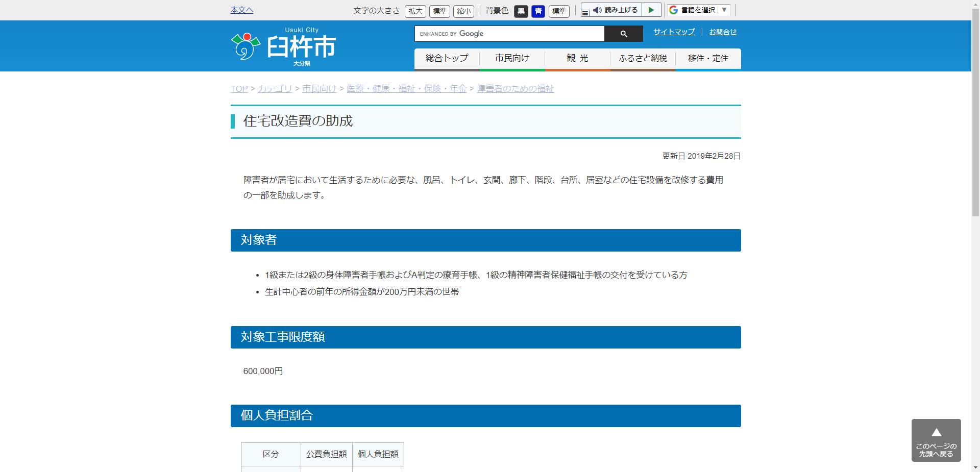Open the サイトマップ link
The image size is (980, 472).
[673, 32]
